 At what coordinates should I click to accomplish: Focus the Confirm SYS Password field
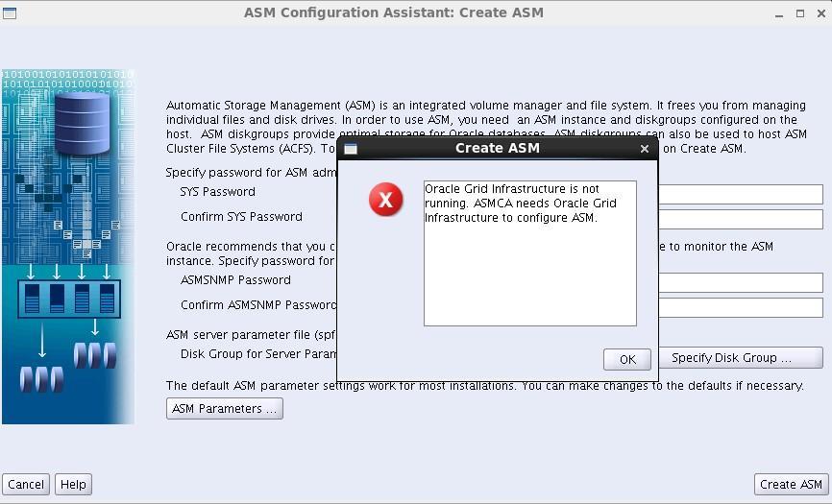point(741,220)
